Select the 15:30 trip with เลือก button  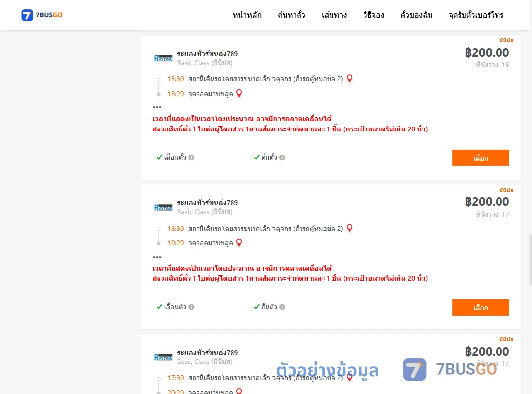tap(480, 158)
